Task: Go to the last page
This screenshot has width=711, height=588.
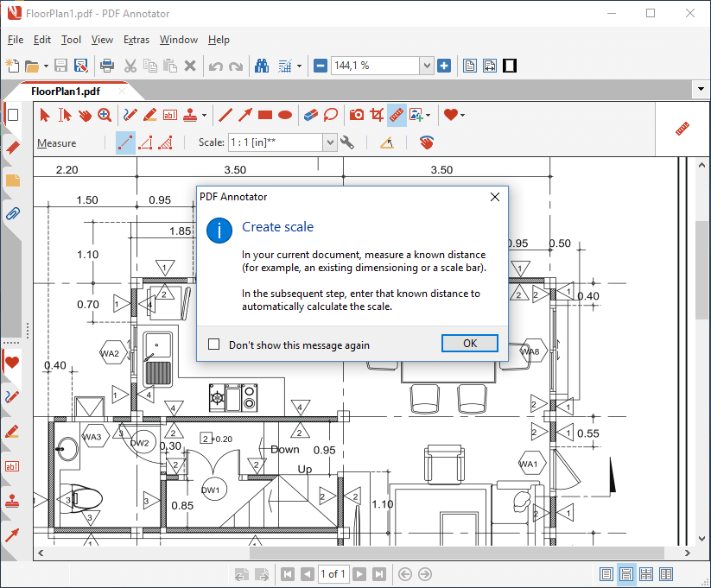Action: (379, 574)
